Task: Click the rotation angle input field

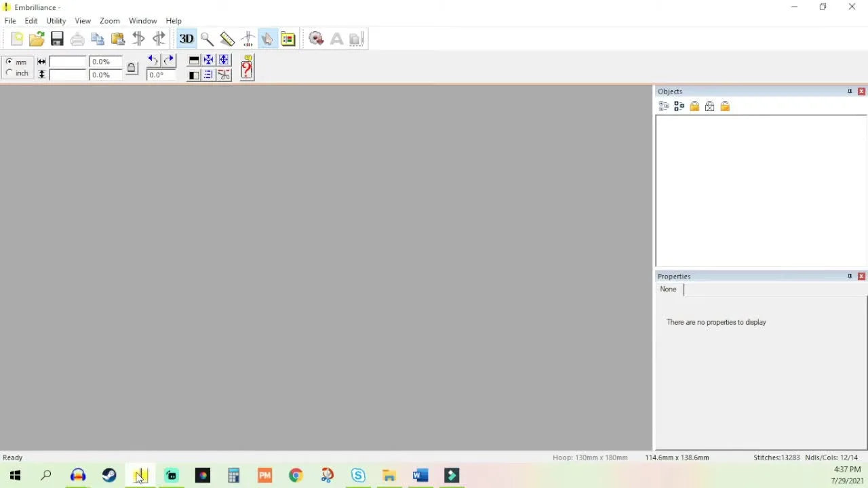Action: pos(160,75)
